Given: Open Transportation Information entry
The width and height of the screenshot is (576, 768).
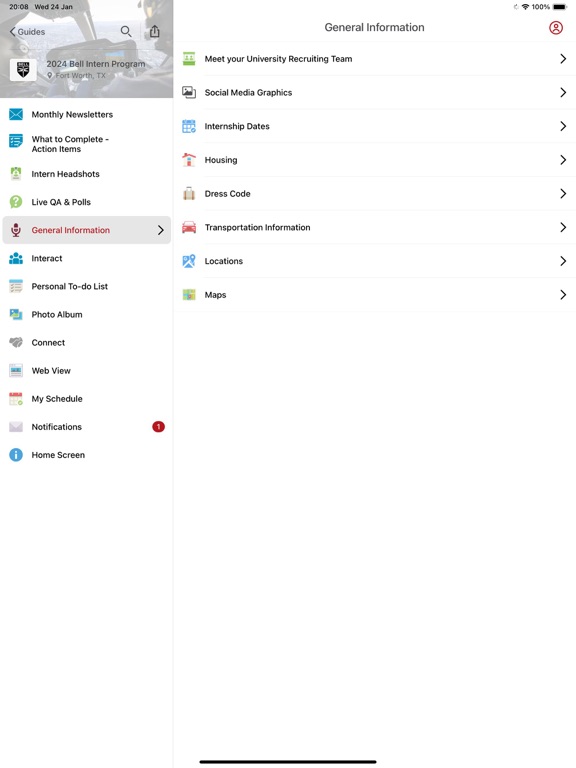Looking at the screenshot, I should coord(375,227).
